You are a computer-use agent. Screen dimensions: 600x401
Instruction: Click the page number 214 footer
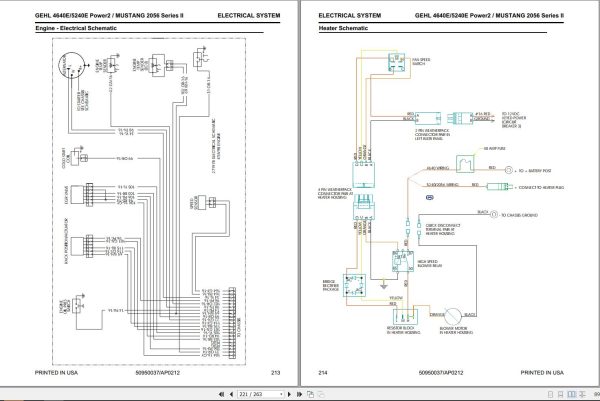323,372
